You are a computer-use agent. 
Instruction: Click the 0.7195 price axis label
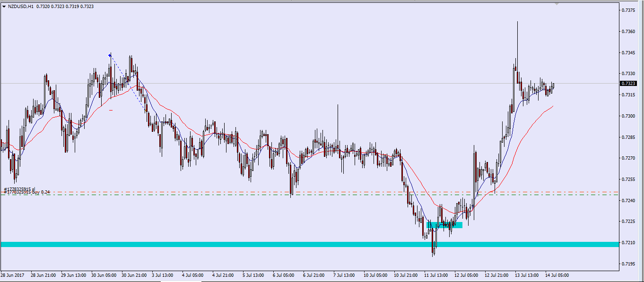coord(628,264)
